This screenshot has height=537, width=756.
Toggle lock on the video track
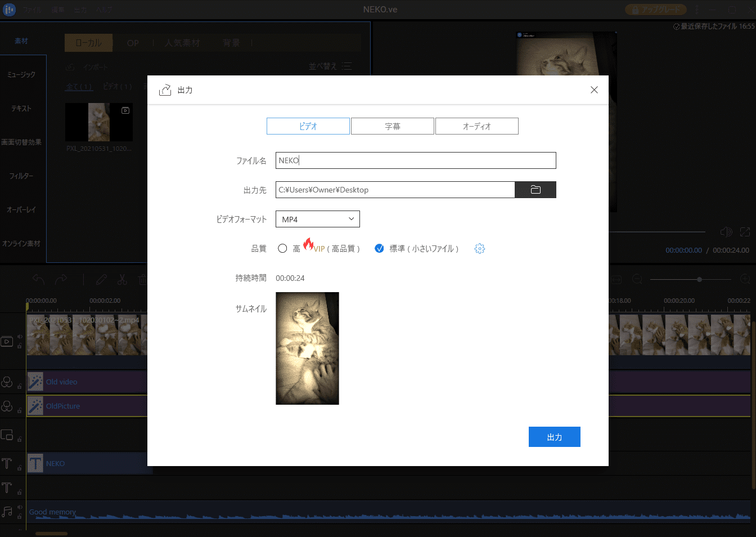coord(20,346)
